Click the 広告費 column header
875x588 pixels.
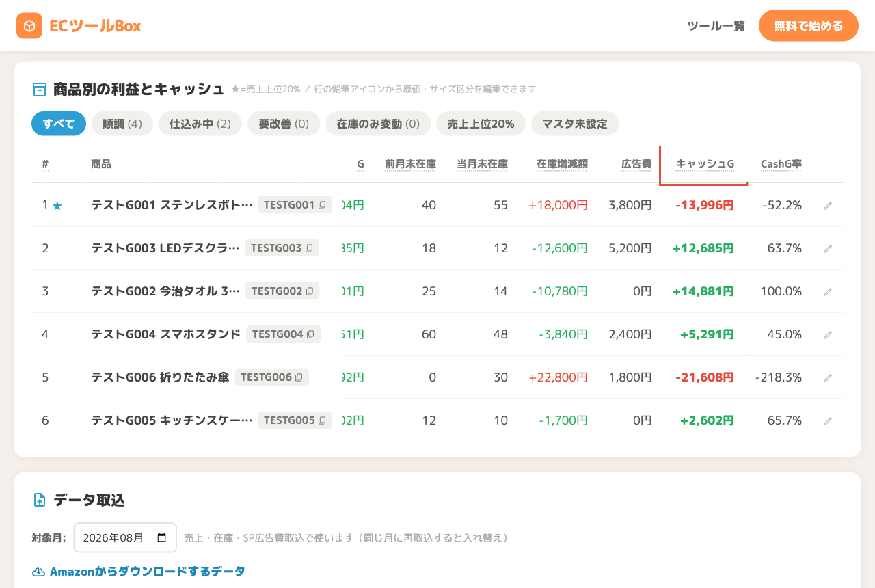(x=636, y=164)
